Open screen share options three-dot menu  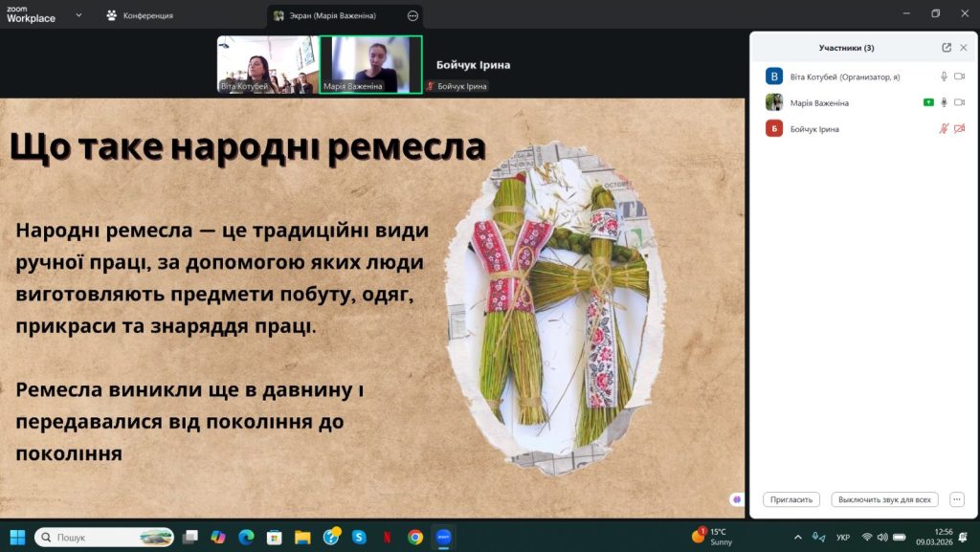click(412, 16)
